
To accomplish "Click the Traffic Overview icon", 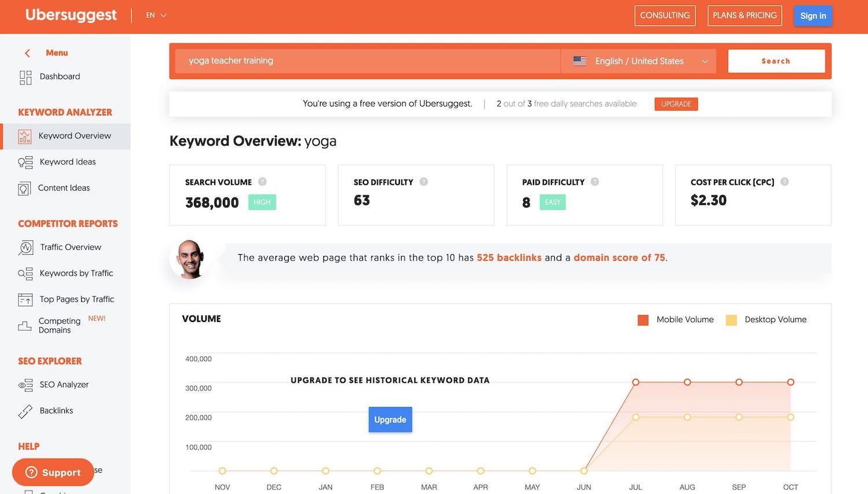I will coord(25,248).
